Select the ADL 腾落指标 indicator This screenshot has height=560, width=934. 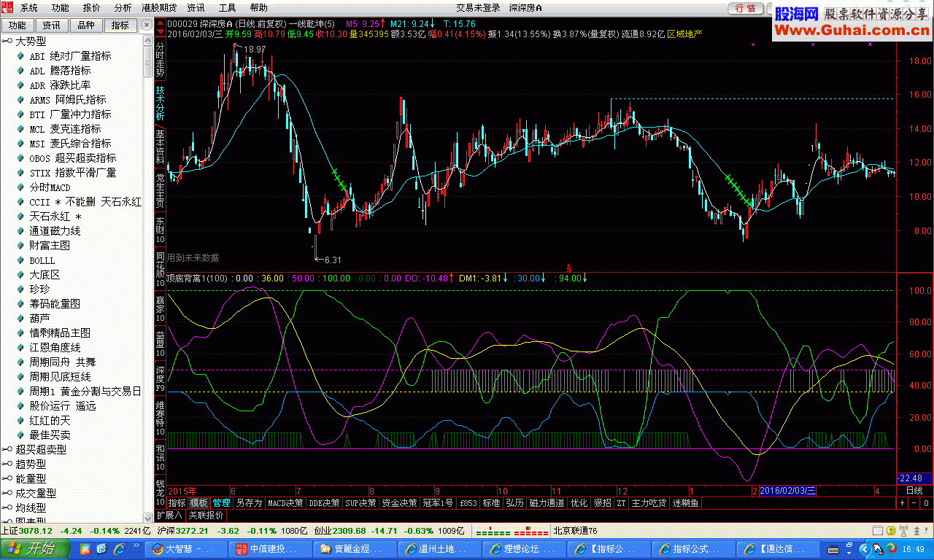click(60, 71)
